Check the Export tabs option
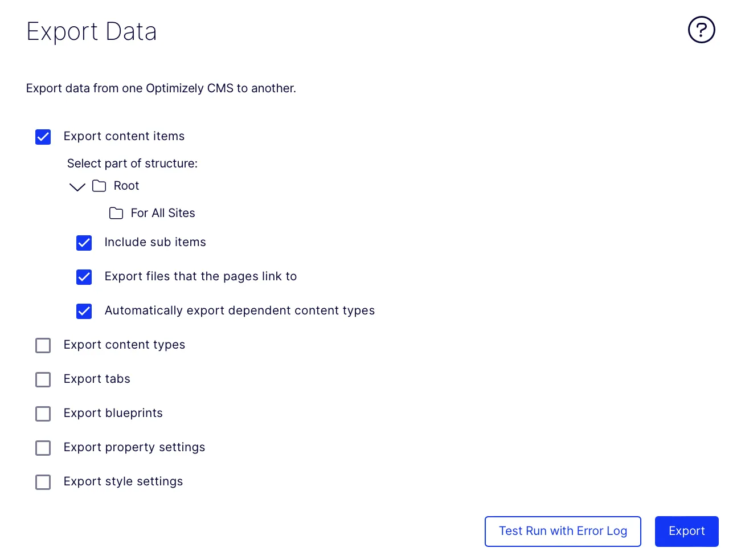Viewport: 741px width, 560px height. (x=43, y=379)
